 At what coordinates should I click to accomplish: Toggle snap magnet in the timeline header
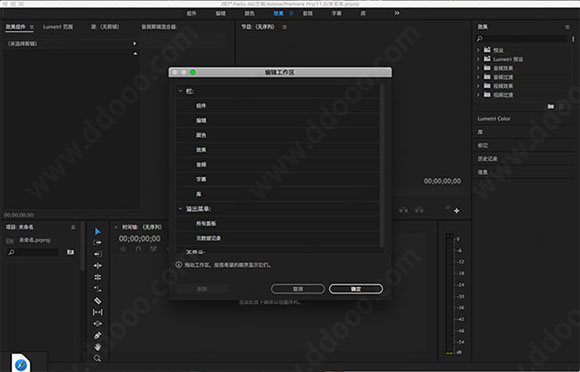tap(138, 249)
